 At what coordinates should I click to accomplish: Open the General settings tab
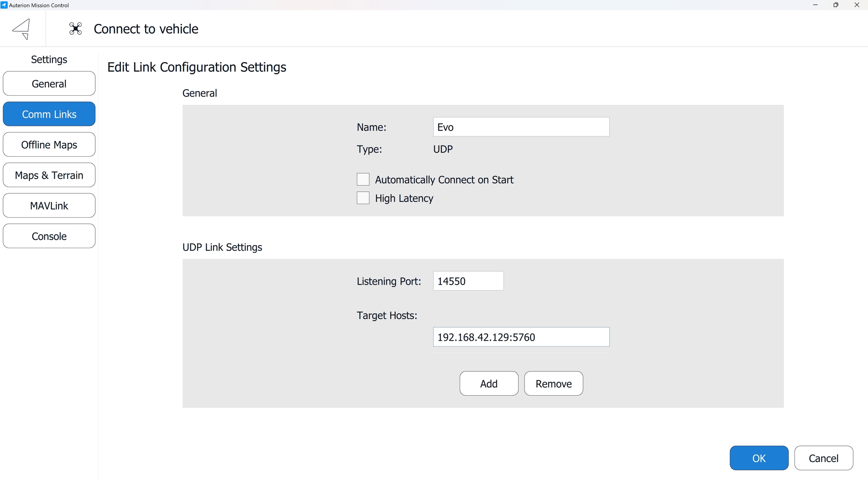[x=49, y=84]
